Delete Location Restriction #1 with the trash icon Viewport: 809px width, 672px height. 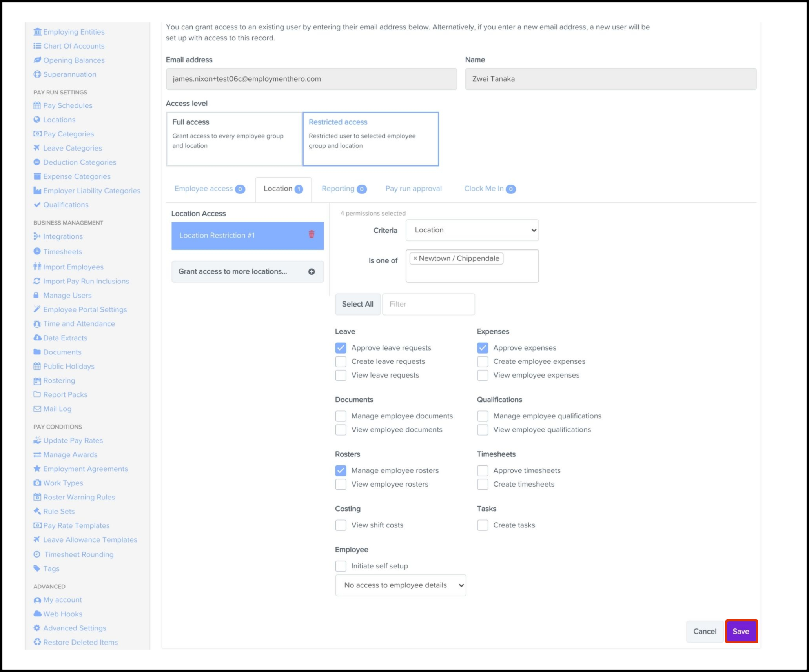[312, 234]
